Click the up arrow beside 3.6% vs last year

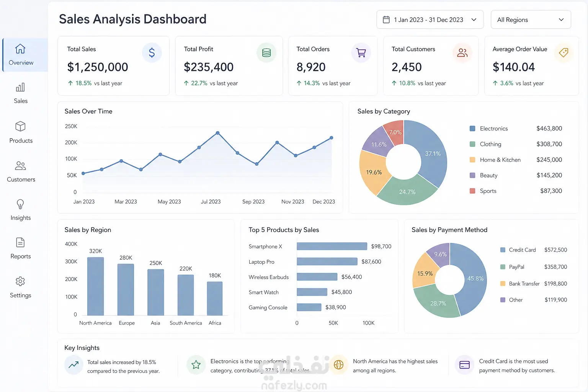495,83
